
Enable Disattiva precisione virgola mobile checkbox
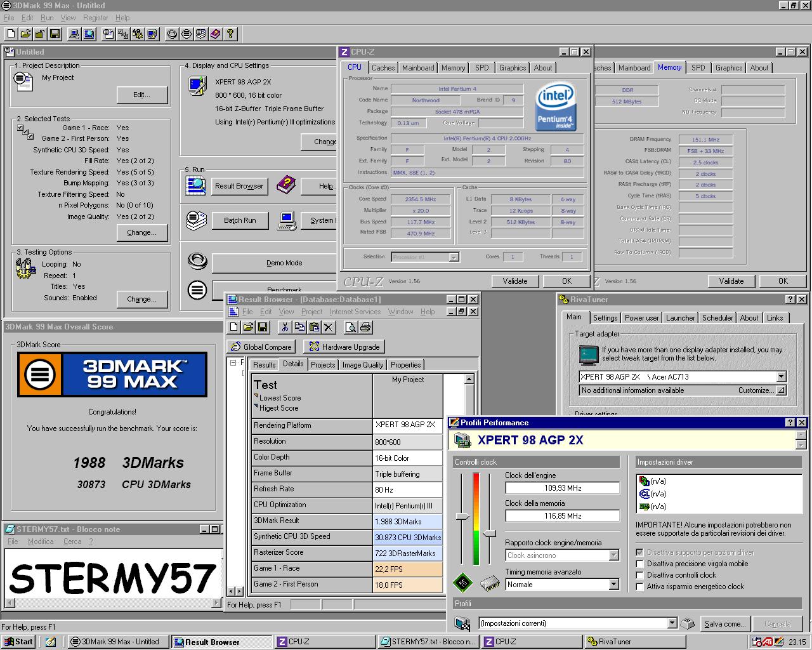tap(639, 564)
